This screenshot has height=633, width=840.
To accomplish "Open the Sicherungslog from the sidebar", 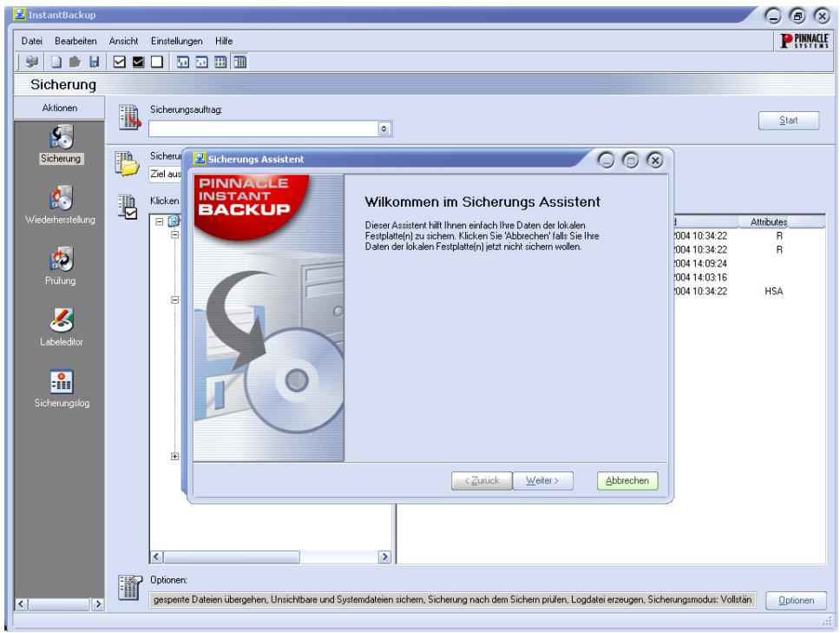I will click(62, 389).
